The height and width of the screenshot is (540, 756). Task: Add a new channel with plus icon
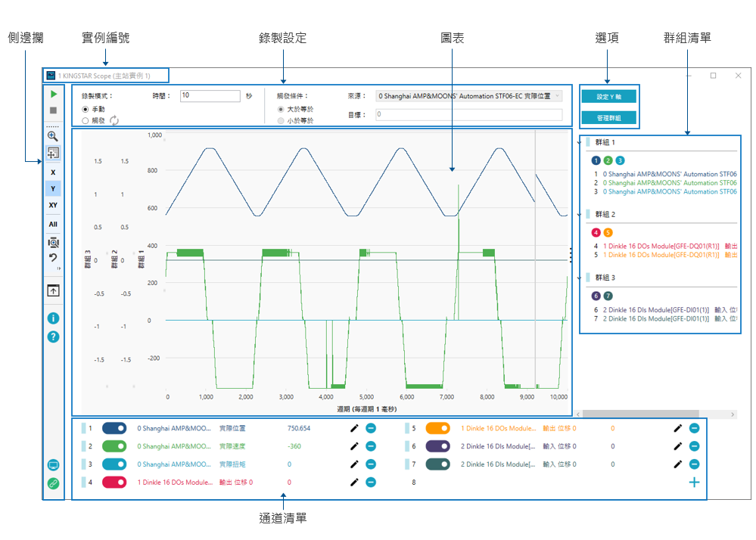(x=694, y=483)
